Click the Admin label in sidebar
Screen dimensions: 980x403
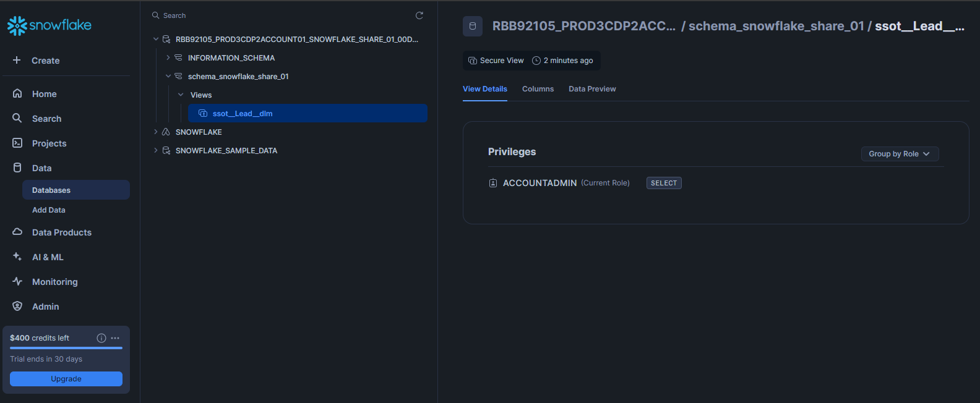pos(46,307)
